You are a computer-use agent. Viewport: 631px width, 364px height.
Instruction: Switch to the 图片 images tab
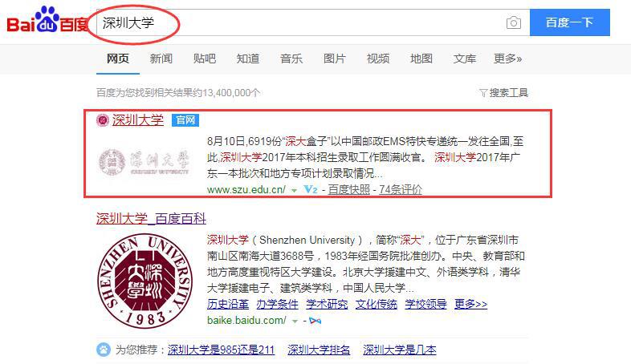point(334,59)
